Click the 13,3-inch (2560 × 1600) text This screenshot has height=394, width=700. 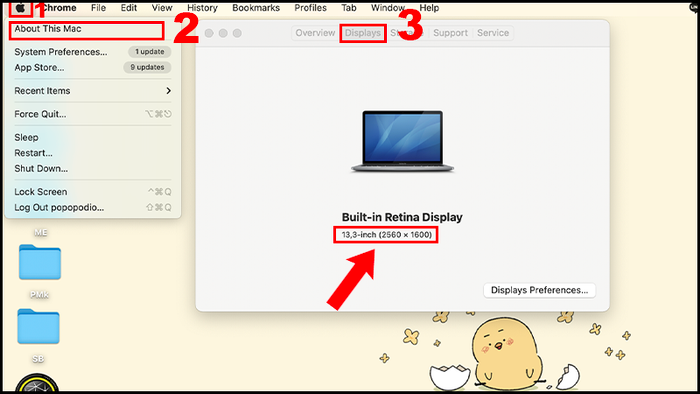(387, 235)
